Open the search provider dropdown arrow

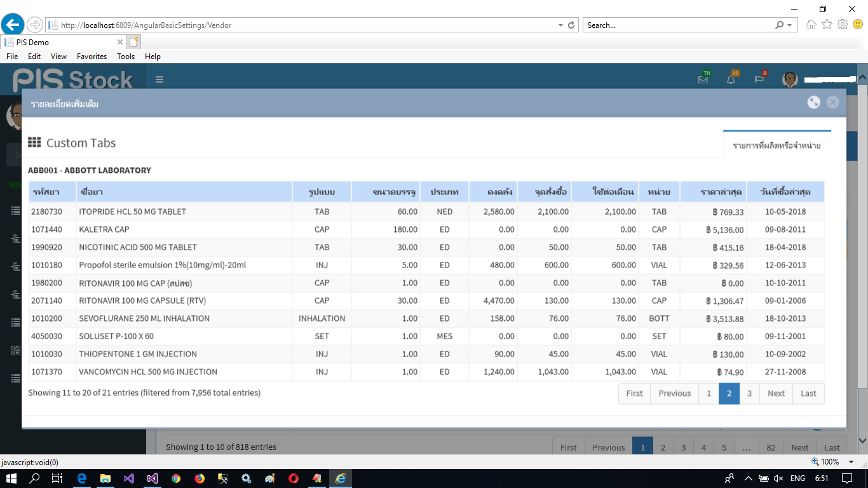click(x=790, y=25)
